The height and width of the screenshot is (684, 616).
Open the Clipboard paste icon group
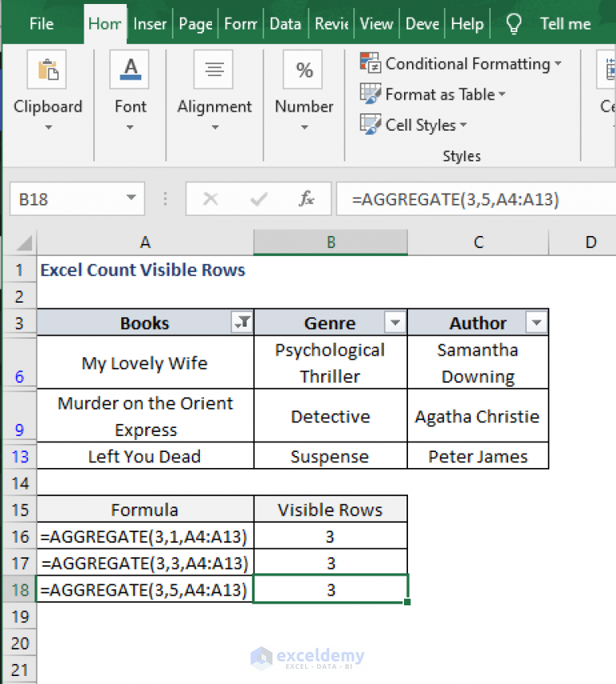pyautogui.click(x=47, y=69)
